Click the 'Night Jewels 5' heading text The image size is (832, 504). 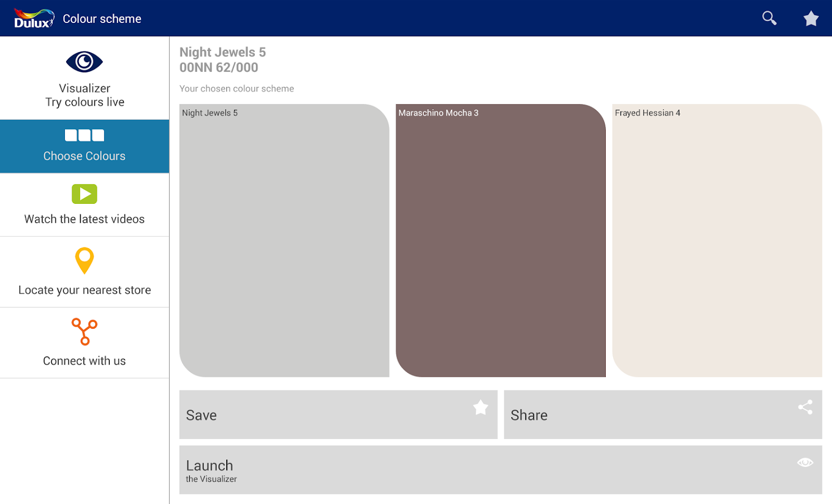[223, 52]
